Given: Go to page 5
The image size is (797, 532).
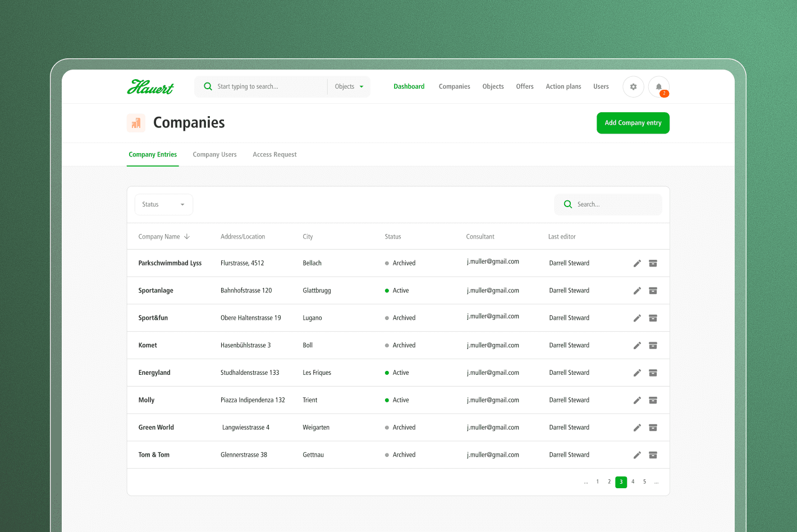Looking at the screenshot, I should click(645, 482).
